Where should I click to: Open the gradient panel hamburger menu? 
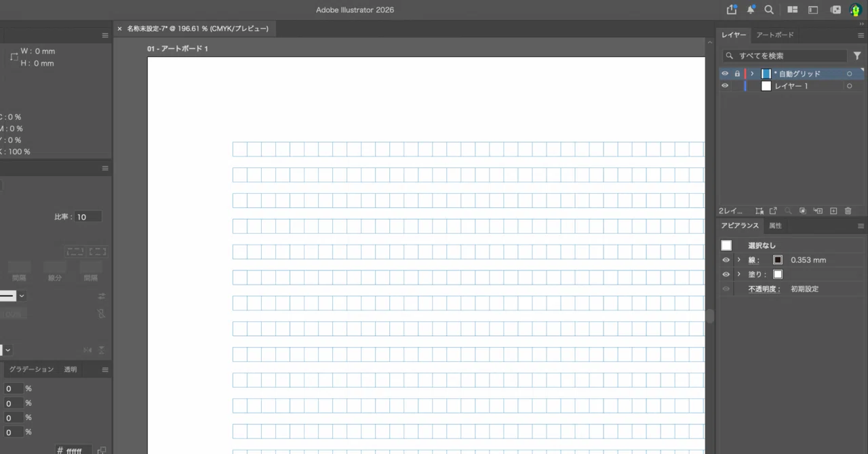(105, 369)
